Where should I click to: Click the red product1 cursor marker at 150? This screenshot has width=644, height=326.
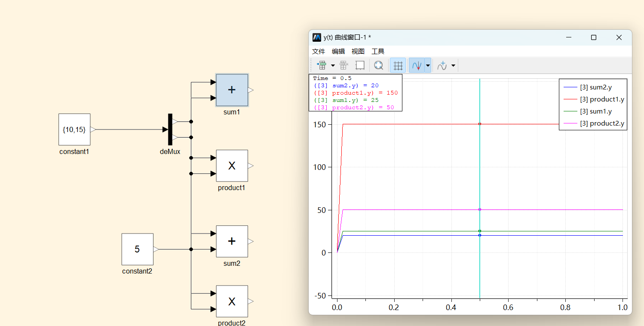pos(480,124)
